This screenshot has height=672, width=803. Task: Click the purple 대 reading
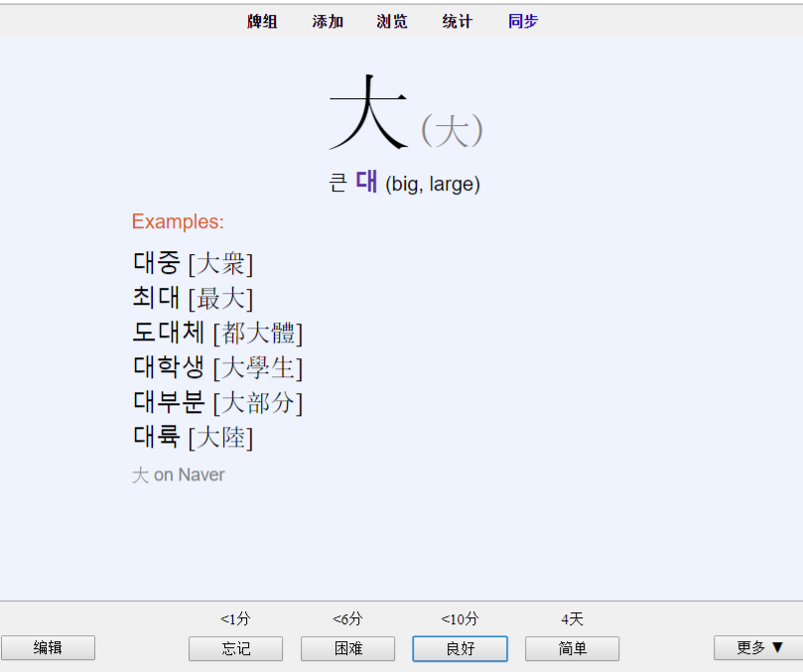click(366, 182)
